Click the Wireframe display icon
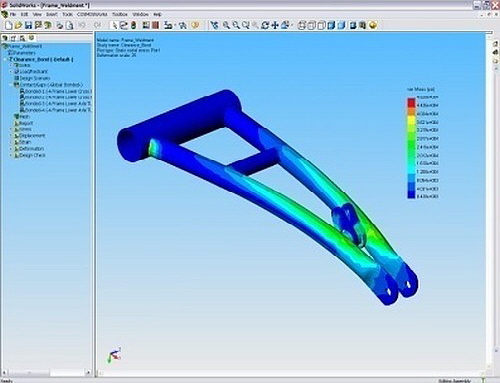Viewport: 500px width, 383px height. tap(301, 25)
